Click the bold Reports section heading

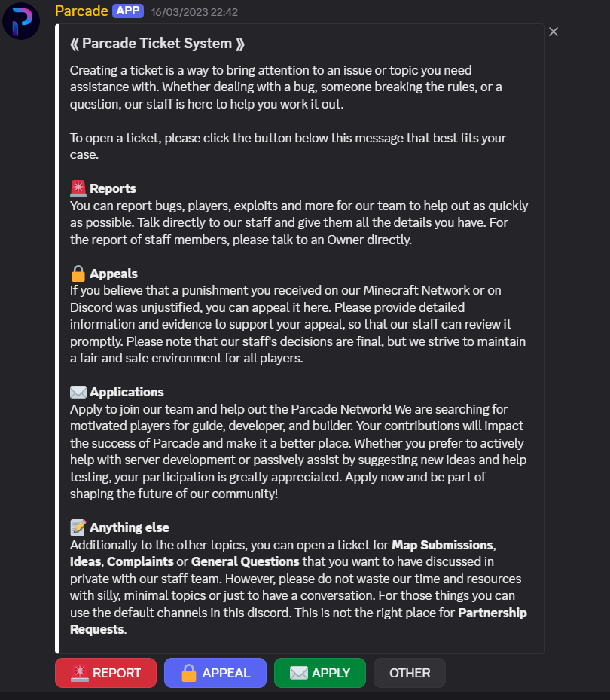113,188
